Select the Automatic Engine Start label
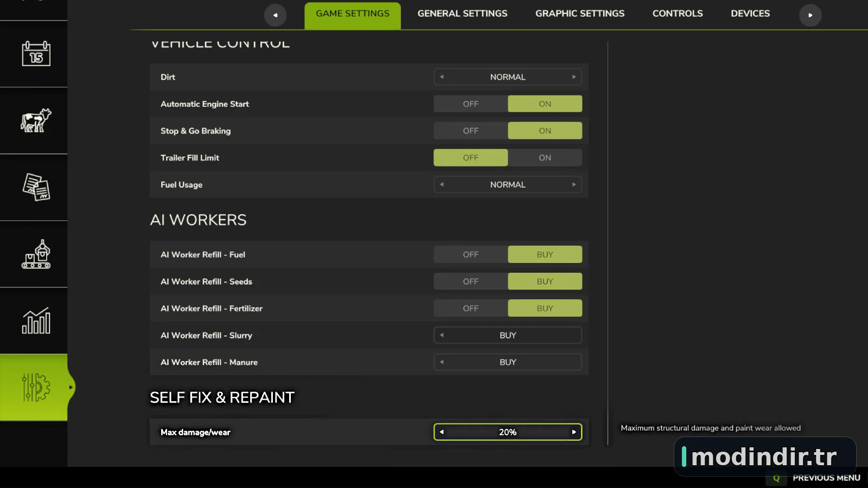The height and width of the screenshot is (488, 868). tap(205, 104)
